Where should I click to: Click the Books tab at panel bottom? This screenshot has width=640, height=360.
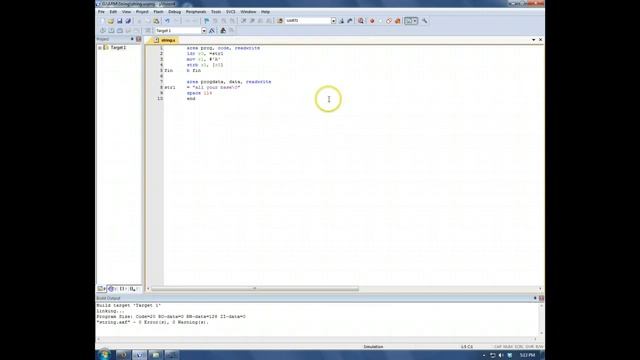(111, 289)
